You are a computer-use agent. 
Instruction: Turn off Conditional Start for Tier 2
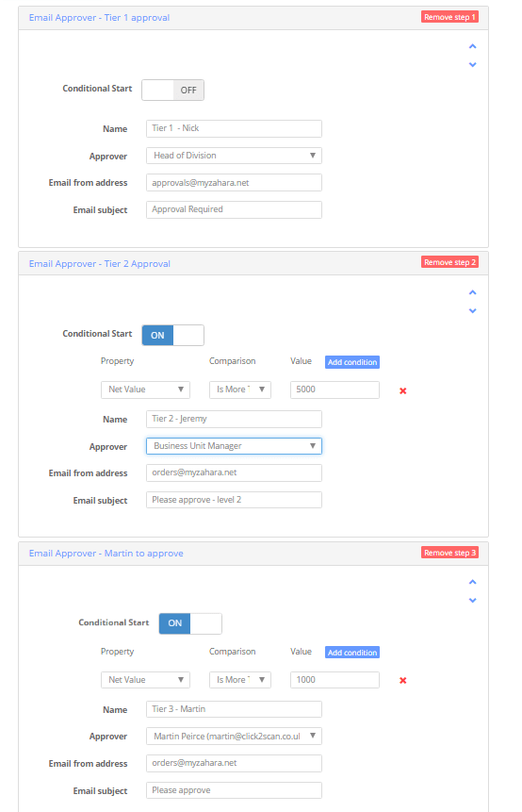click(x=172, y=335)
